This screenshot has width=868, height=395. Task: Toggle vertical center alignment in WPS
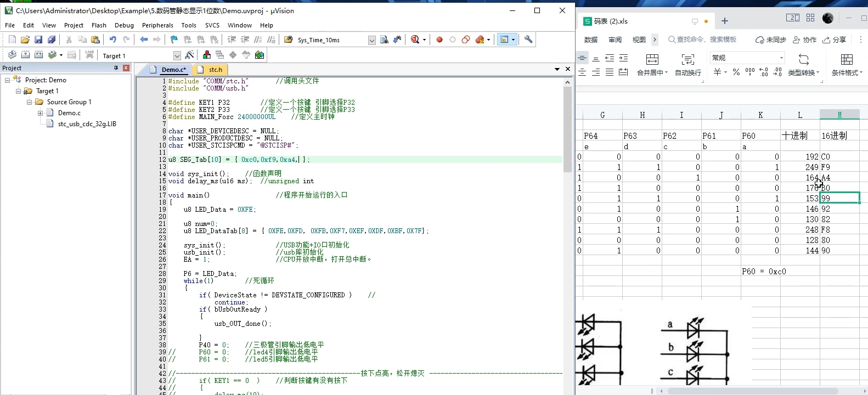[582, 58]
